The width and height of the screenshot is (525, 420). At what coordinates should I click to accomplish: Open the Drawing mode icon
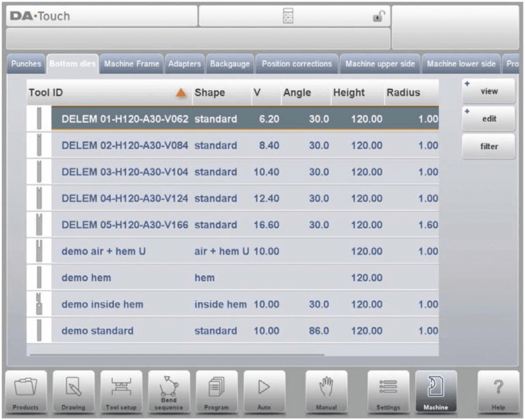73,392
